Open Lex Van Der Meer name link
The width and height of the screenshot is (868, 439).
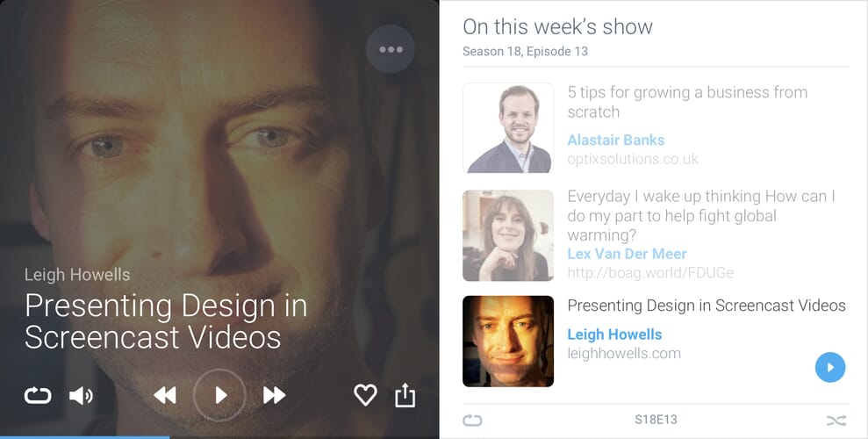click(x=627, y=254)
